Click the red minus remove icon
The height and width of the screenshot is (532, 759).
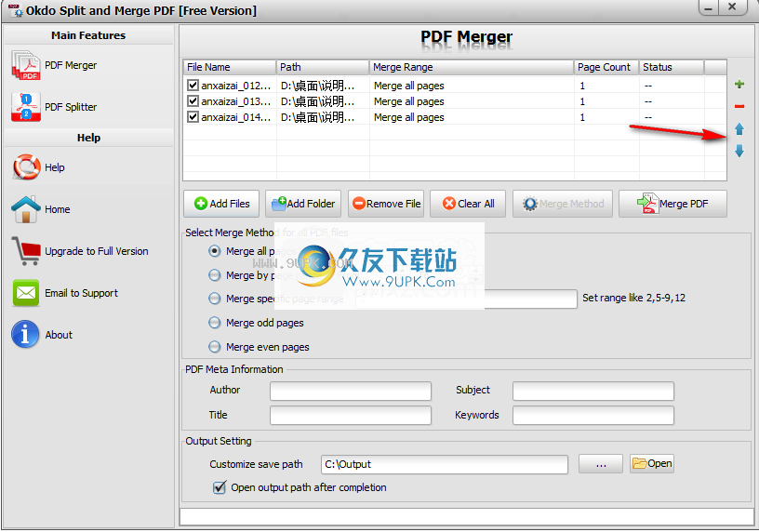[x=739, y=107]
